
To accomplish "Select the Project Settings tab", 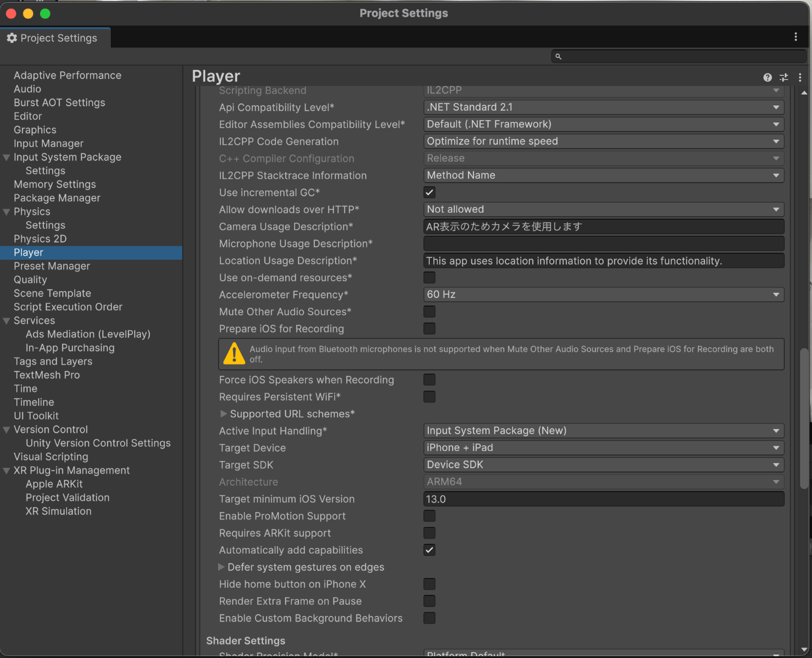I will (55, 38).
